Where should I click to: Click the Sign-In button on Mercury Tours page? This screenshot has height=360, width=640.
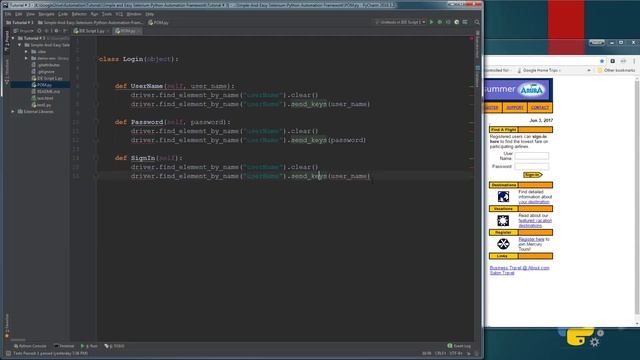(533, 175)
